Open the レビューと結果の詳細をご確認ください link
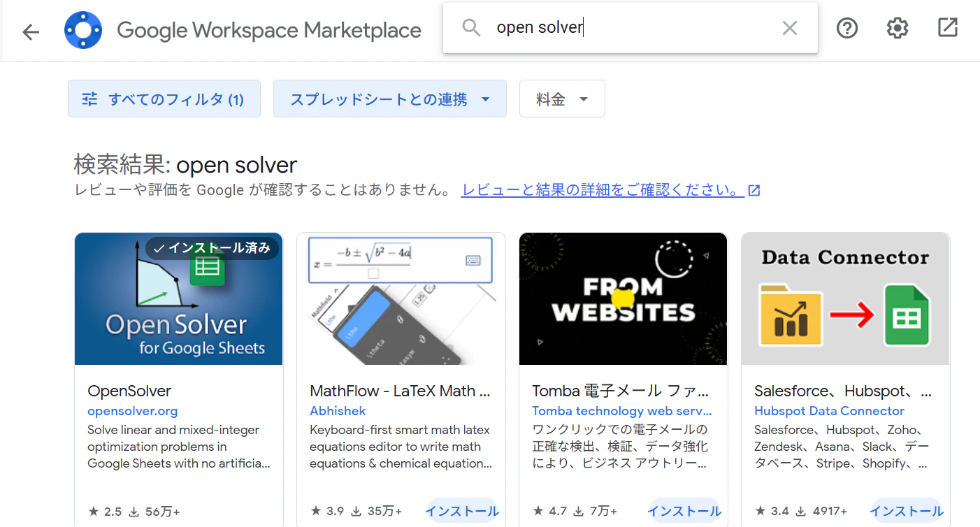The width and height of the screenshot is (980, 527). click(x=603, y=190)
